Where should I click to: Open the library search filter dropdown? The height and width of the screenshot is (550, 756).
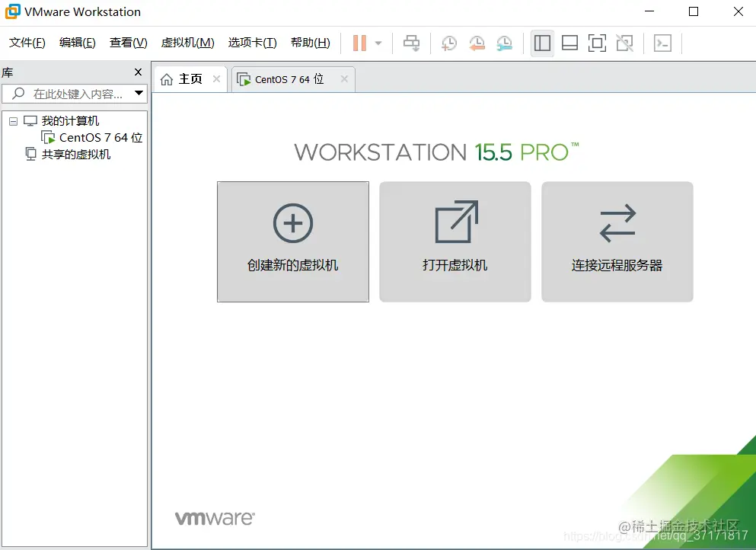tap(139, 93)
